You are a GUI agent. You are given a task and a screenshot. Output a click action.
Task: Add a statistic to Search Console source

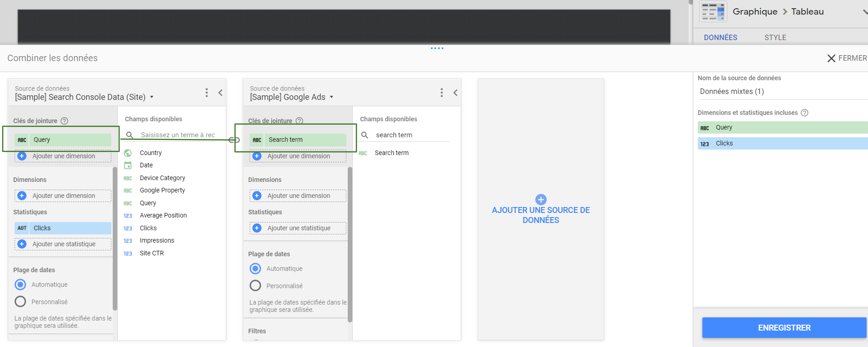coord(63,244)
